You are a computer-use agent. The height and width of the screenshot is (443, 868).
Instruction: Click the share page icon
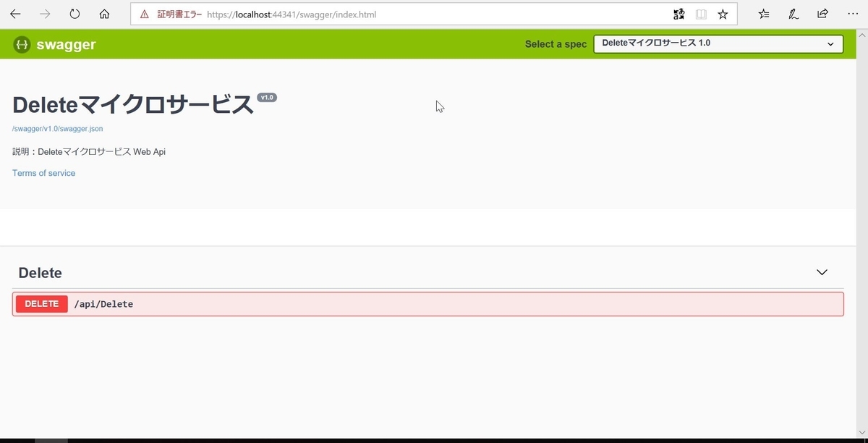(822, 13)
